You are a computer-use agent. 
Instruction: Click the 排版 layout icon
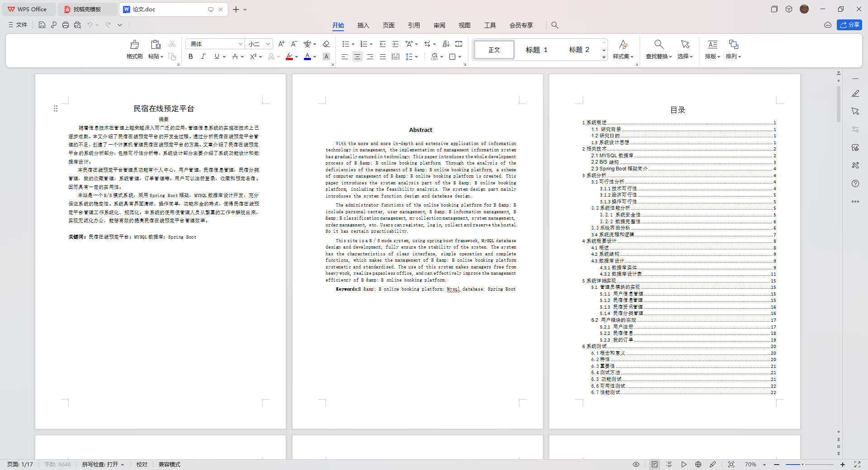click(712, 44)
